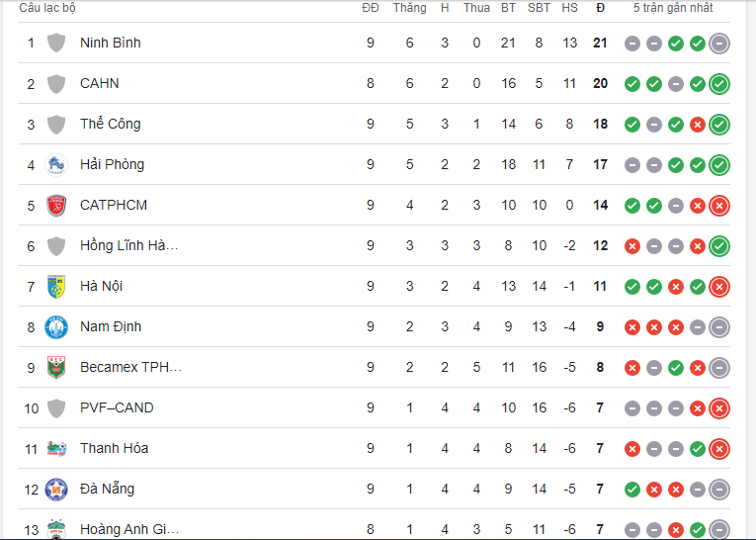Click Ninh Bình's latest match draw indicator

[x=719, y=44]
